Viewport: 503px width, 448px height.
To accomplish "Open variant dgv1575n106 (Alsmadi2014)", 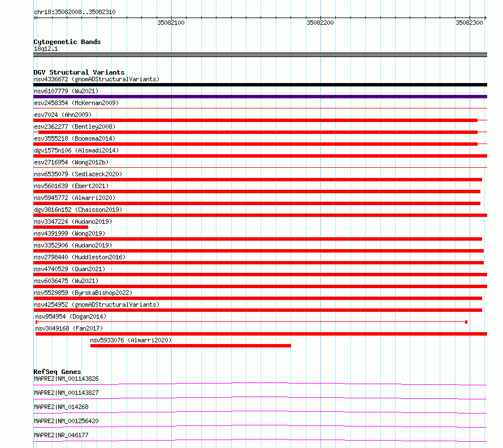I will pos(76,150).
